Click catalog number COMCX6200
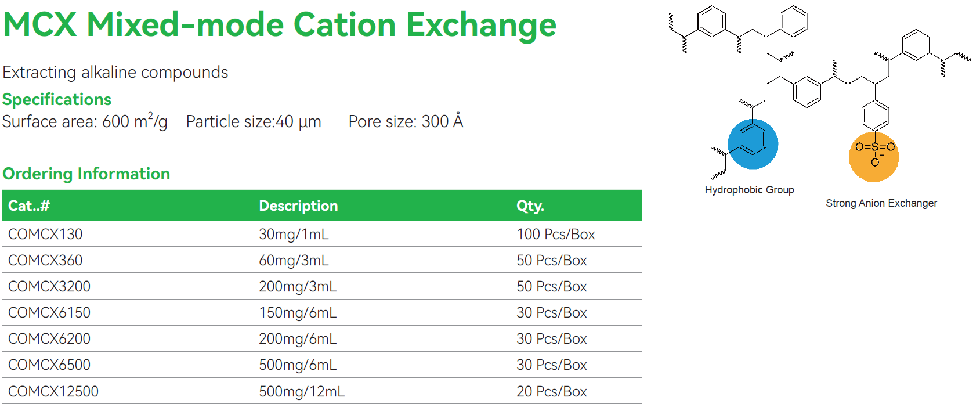This screenshot has width=980, height=411. coord(49,338)
